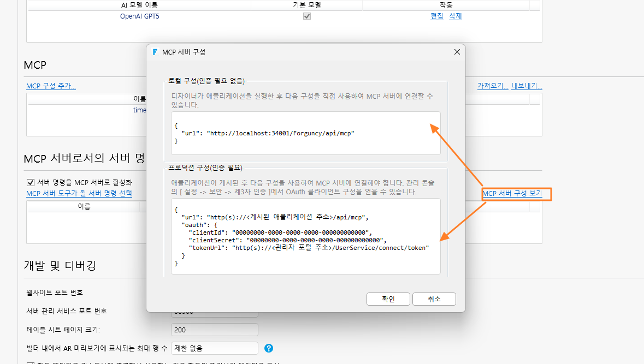Open the MCP 구성 추가... link

(51, 86)
